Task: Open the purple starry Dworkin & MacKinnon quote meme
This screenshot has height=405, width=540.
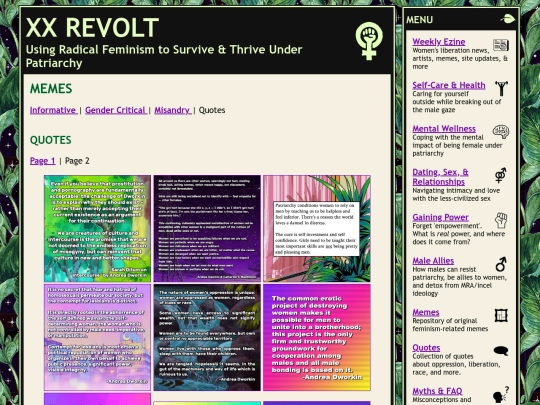Action: (207, 229)
